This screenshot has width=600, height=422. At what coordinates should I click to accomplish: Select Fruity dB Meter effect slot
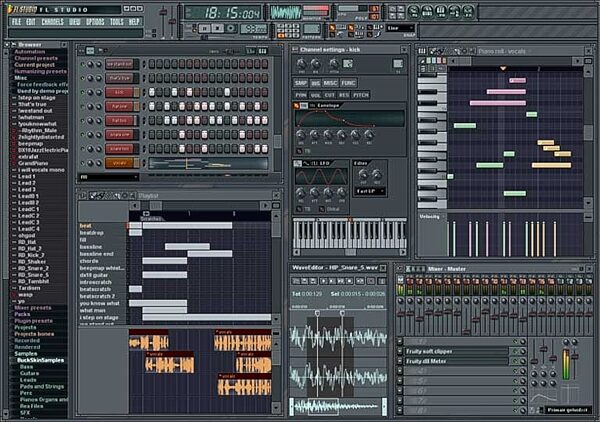pyautogui.click(x=456, y=361)
